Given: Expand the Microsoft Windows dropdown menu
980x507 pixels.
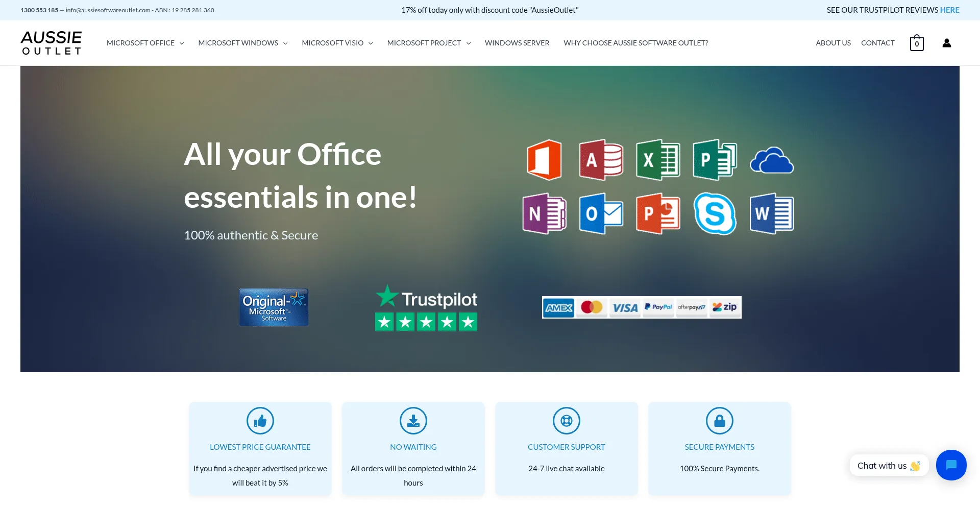Looking at the screenshot, I should [x=242, y=43].
